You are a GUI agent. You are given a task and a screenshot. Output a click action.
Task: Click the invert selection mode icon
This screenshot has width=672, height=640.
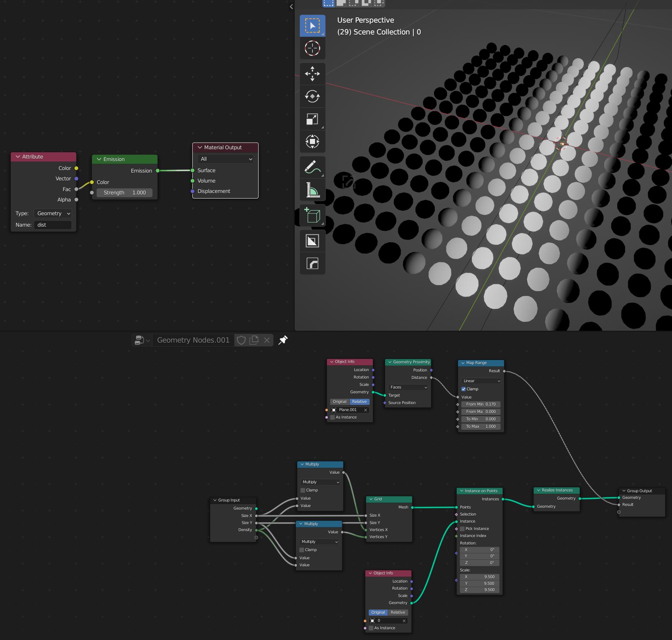coord(366,3)
